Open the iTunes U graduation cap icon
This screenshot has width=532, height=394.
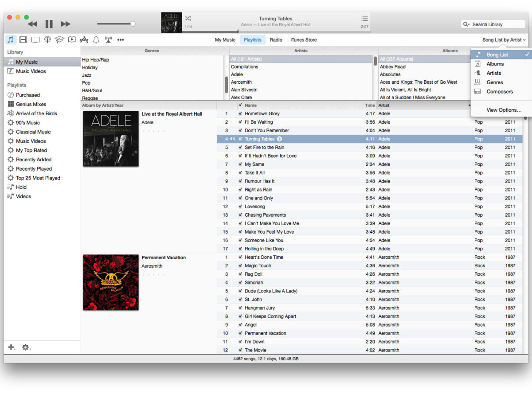(x=59, y=39)
